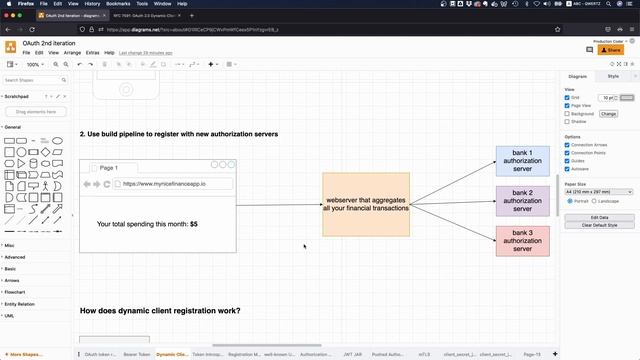Viewport: 640px width, 360px height.
Task: Expand the Flowchart shapes section
Action: [14, 292]
